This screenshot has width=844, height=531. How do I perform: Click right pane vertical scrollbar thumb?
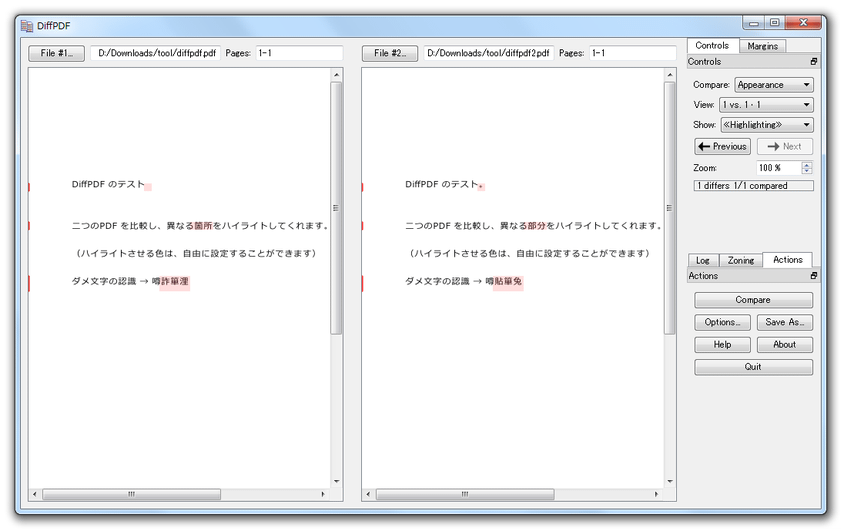click(670, 208)
